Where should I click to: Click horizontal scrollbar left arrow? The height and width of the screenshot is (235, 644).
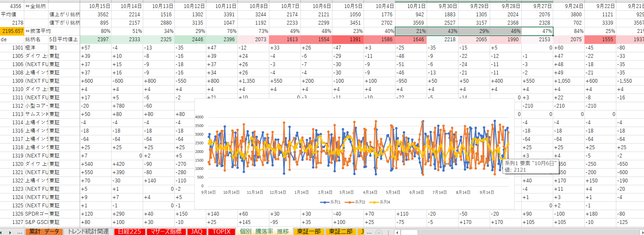tap(397, 232)
